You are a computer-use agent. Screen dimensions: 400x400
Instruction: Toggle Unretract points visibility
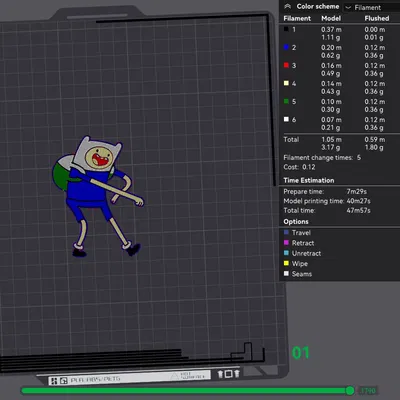(286, 253)
